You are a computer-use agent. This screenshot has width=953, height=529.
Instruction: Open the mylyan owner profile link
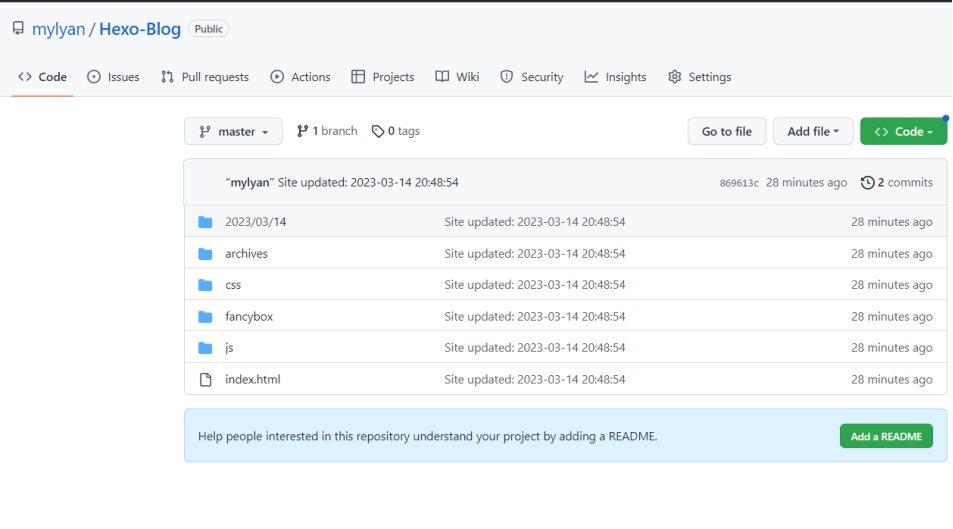(60, 29)
